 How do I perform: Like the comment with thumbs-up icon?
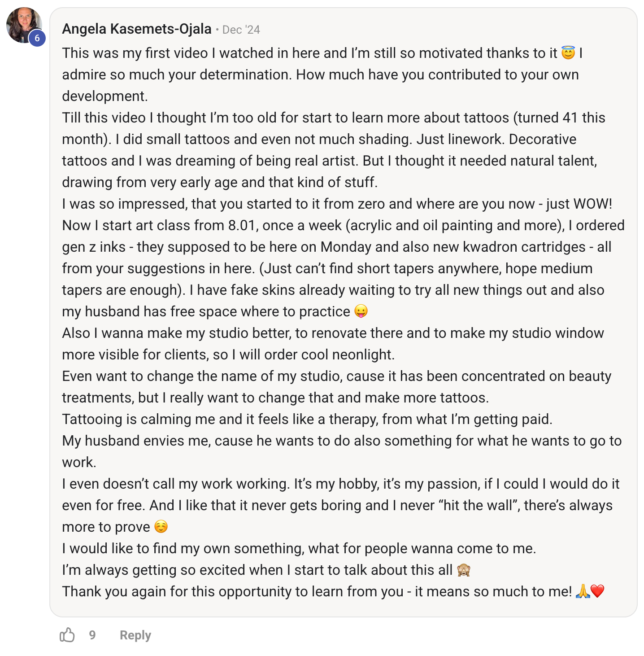(x=67, y=635)
